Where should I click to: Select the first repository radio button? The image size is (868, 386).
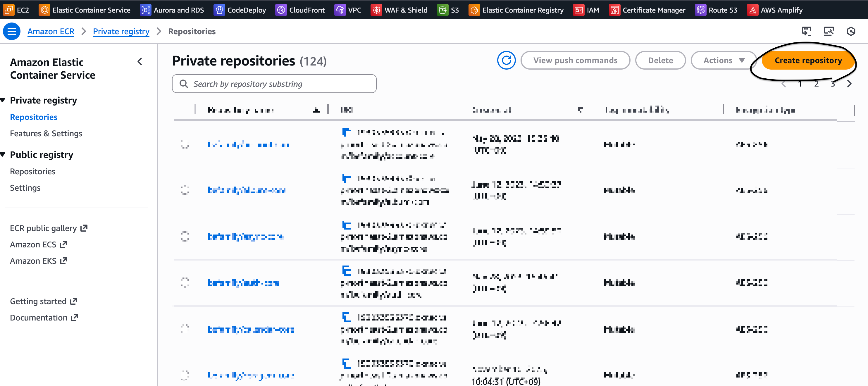click(185, 144)
